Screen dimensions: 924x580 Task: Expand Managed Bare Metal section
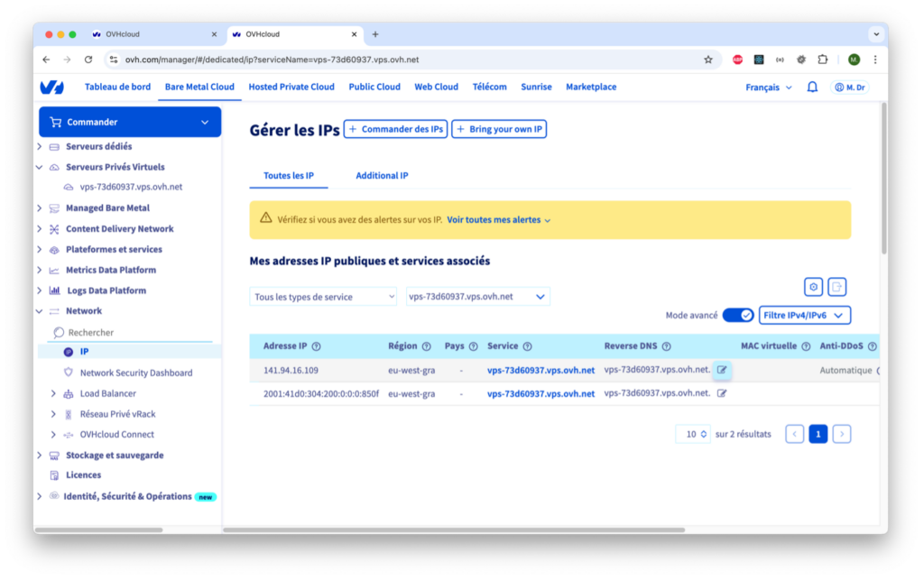40,207
